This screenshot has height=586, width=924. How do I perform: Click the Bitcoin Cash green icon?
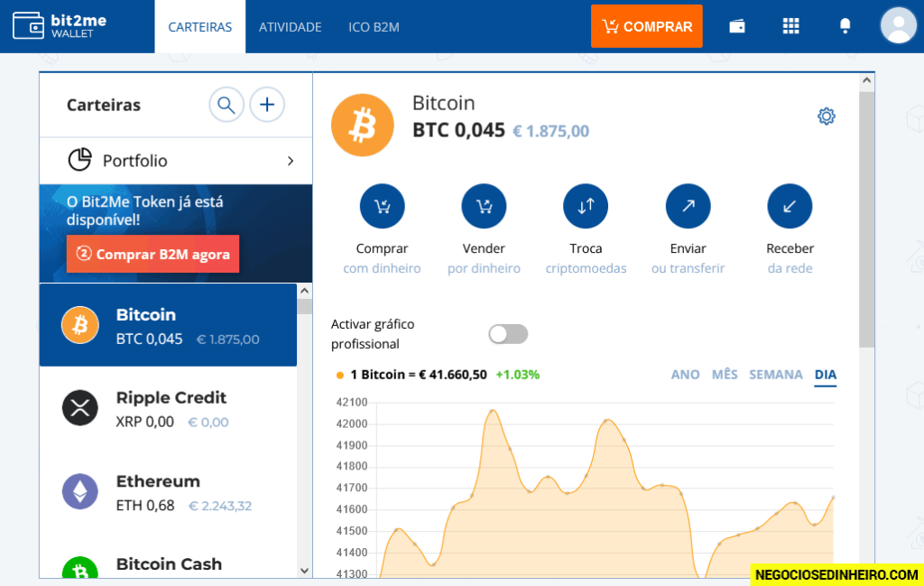coord(80,568)
